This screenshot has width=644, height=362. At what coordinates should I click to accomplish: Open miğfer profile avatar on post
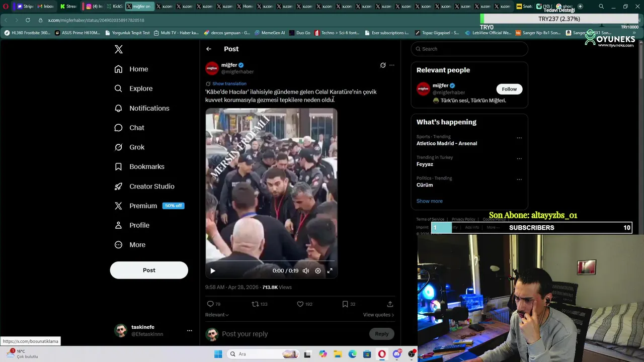tap(212, 68)
